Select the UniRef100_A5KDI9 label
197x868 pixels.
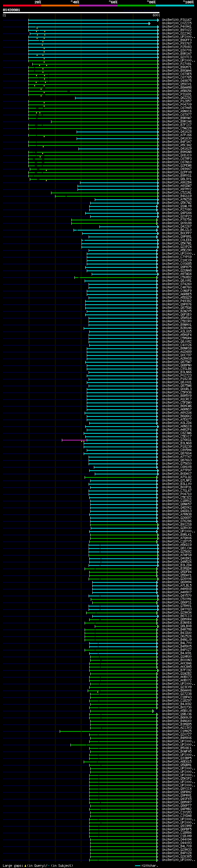click(176, 545)
